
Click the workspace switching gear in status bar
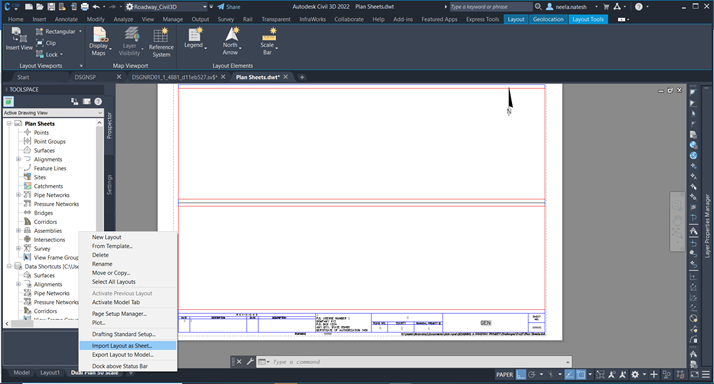(x=635, y=374)
